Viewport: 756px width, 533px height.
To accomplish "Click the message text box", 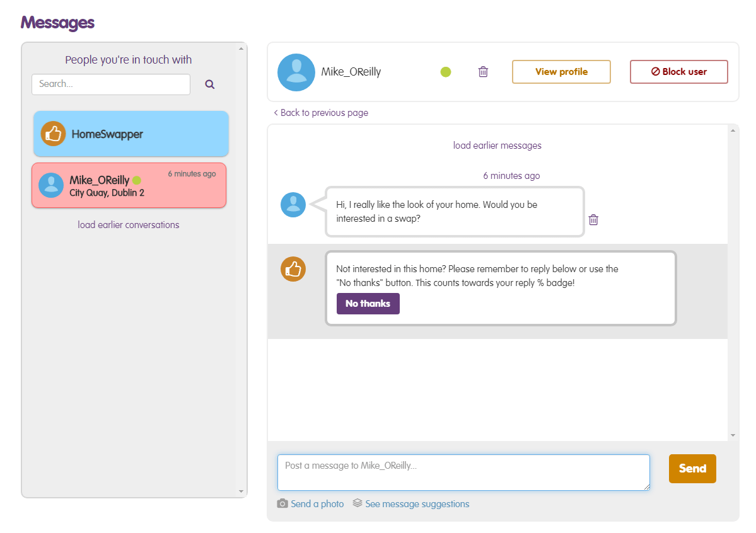I will point(463,472).
